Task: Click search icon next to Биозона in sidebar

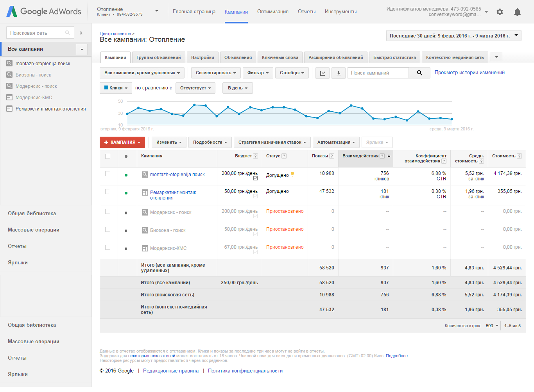Action: [x=9, y=75]
